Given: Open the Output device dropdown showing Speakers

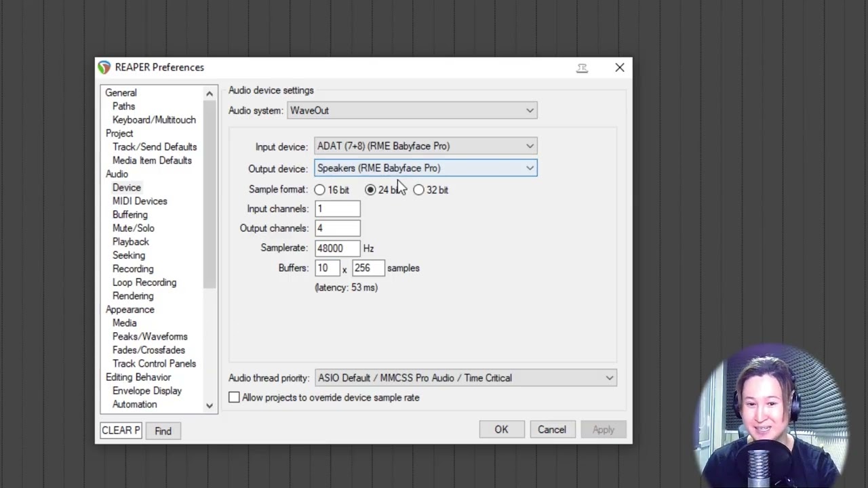Looking at the screenshot, I should (426, 168).
